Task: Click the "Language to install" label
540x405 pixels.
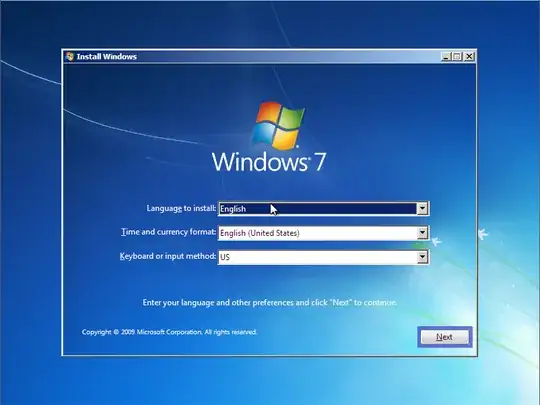Action: pos(181,208)
